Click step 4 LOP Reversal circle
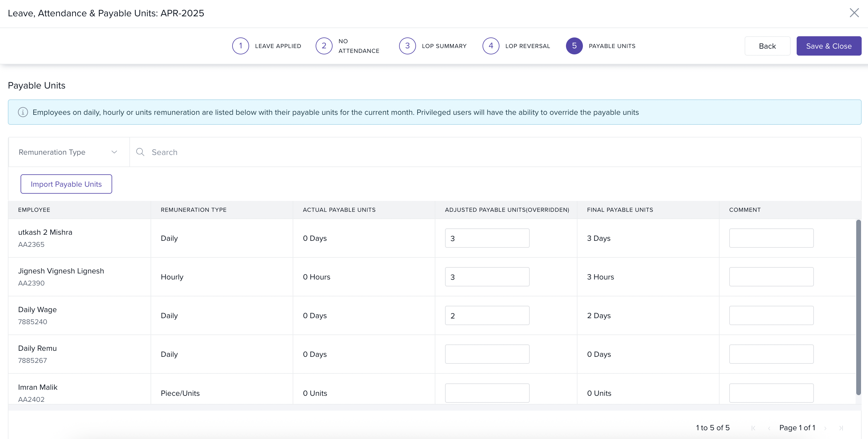The height and width of the screenshot is (439, 868). pyautogui.click(x=491, y=46)
